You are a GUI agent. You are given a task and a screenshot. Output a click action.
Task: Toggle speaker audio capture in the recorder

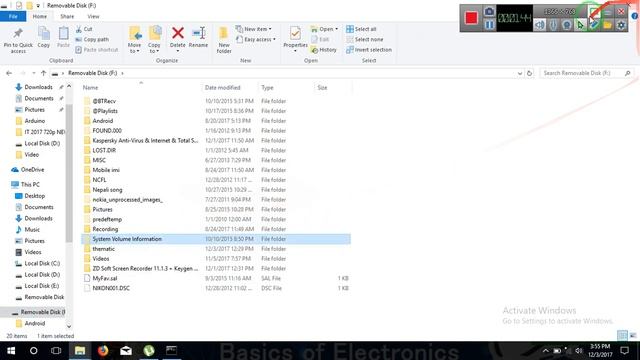[540, 25]
